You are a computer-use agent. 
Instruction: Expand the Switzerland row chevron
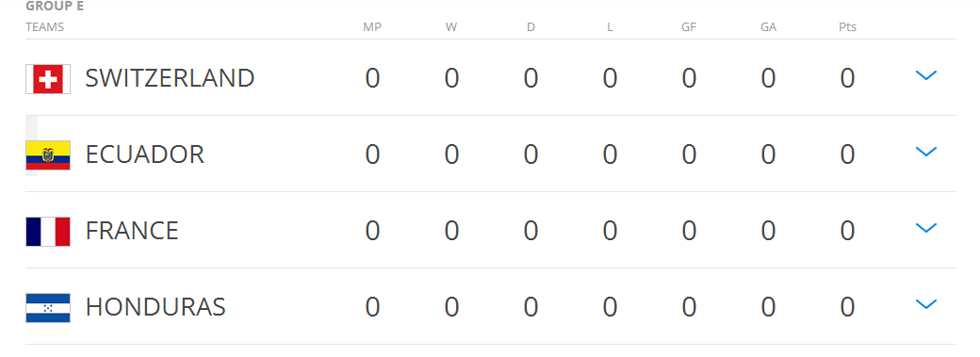pyautogui.click(x=925, y=75)
